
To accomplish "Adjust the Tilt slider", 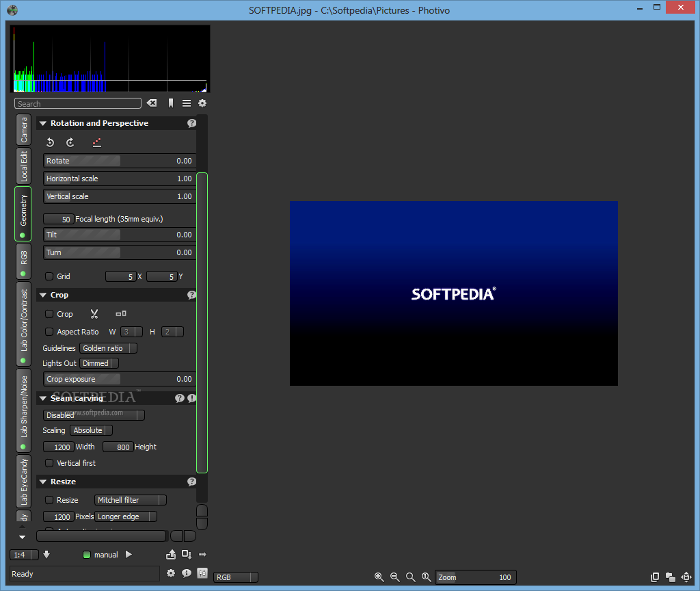I will (x=120, y=235).
